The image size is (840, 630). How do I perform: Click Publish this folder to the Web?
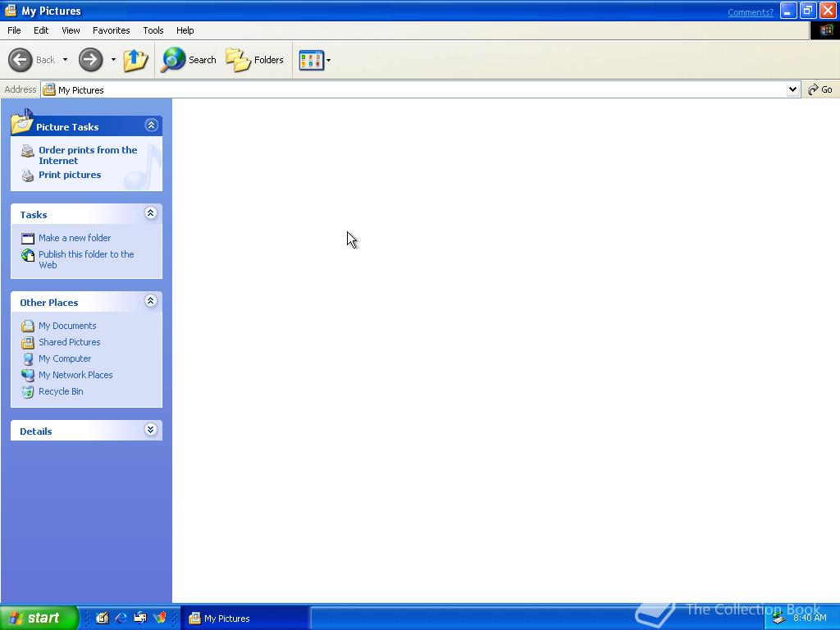[86, 259]
